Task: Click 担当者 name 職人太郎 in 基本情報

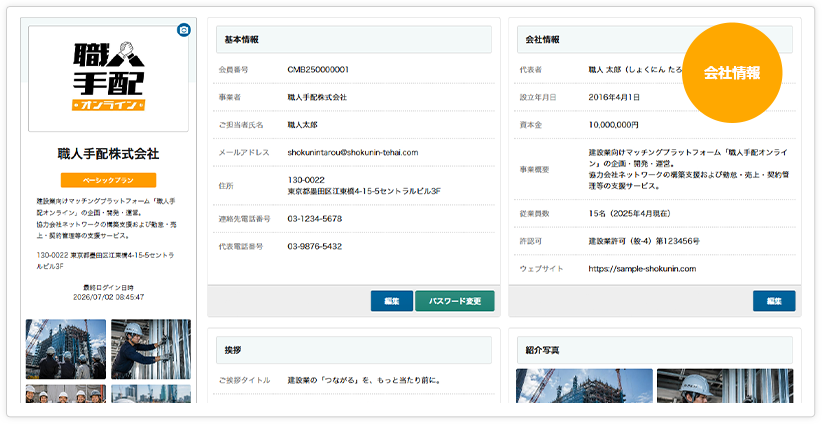Action: (x=302, y=125)
